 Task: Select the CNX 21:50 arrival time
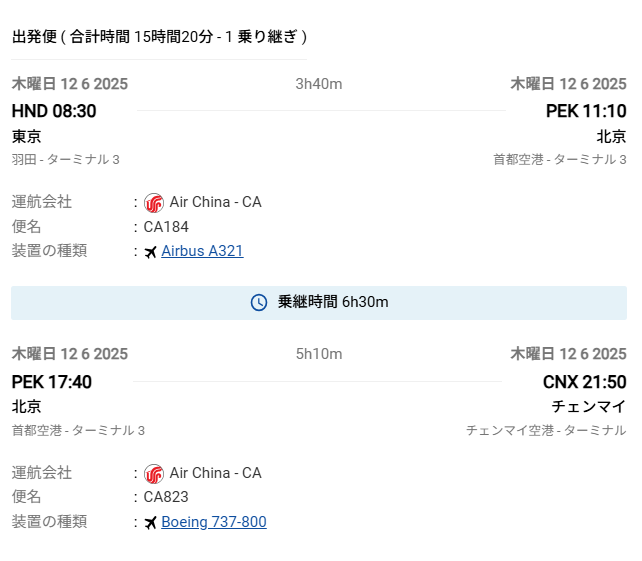coord(584,382)
